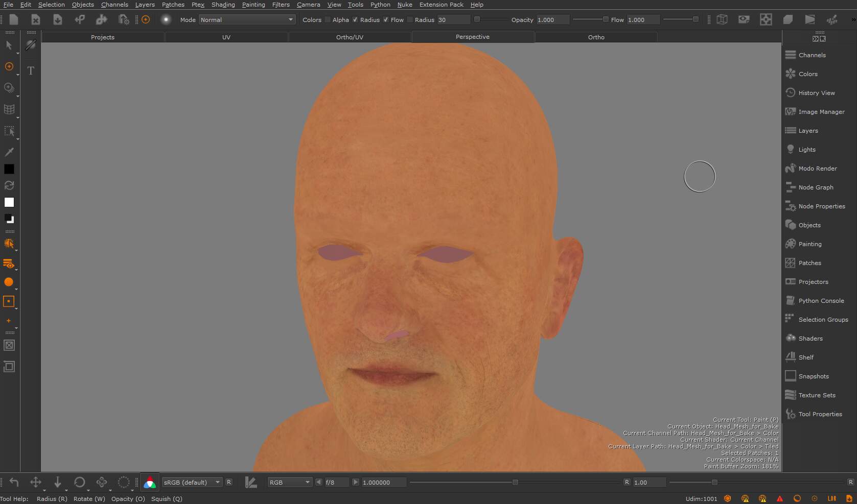Toggle the Alpha checkbox
Viewport: 857px width, 504px height.
click(x=355, y=20)
